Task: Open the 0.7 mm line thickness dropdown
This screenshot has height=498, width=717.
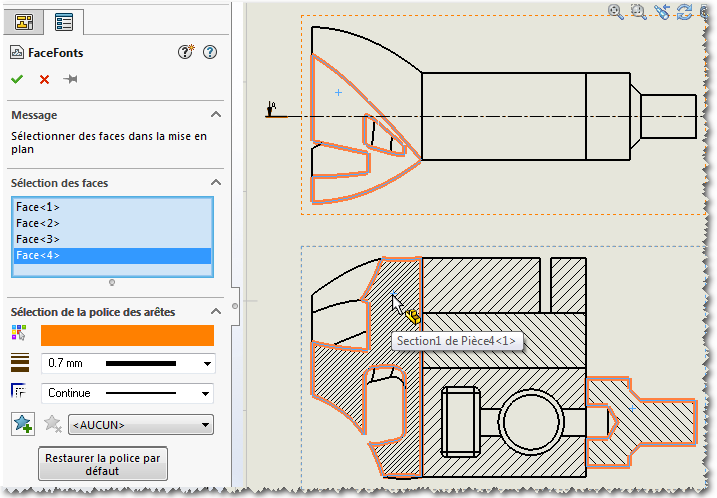Action: pos(207,363)
